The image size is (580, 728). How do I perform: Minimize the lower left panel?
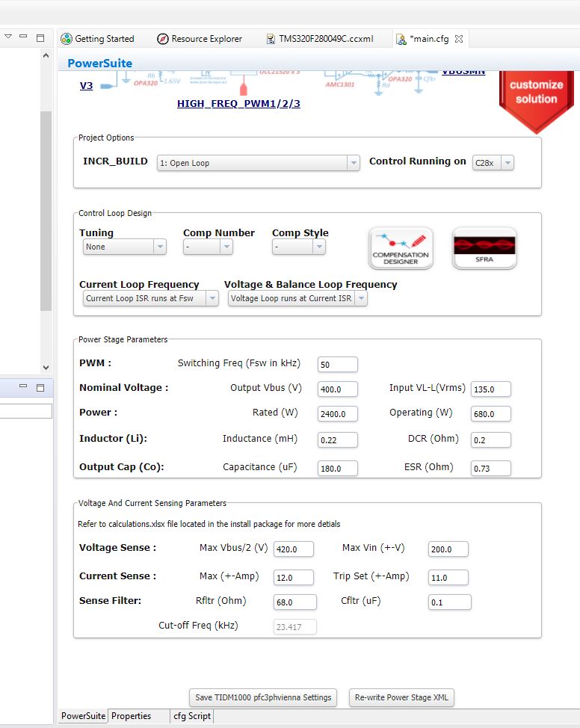coord(23,386)
